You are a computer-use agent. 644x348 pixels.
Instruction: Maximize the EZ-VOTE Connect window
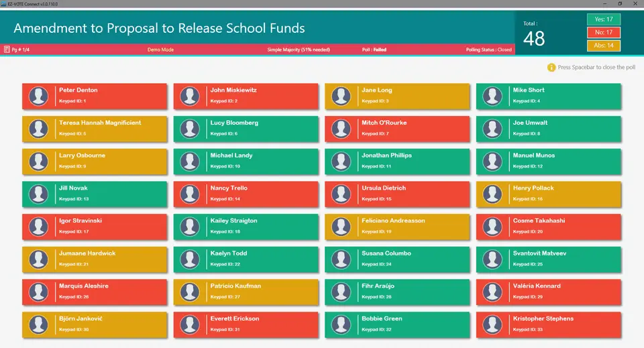click(x=619, y=3)
